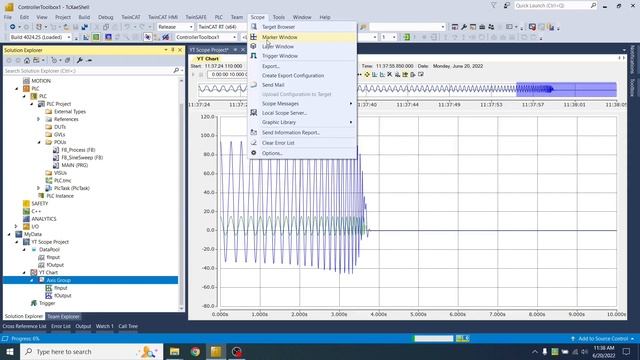The image size is (640, 360).
Task: Click Add to Source Control
Action: tap(602, 339)
